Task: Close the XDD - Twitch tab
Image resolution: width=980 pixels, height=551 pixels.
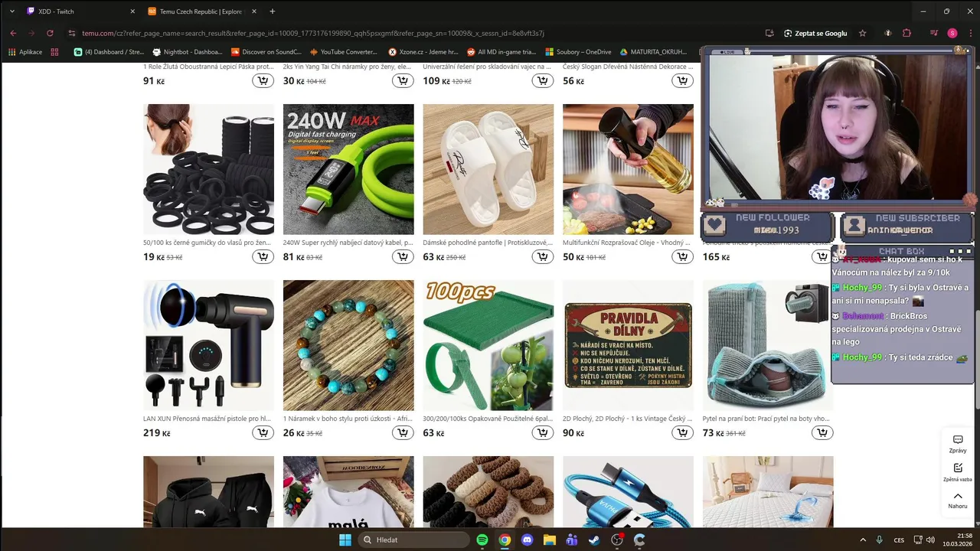Action: pos(132,11)
